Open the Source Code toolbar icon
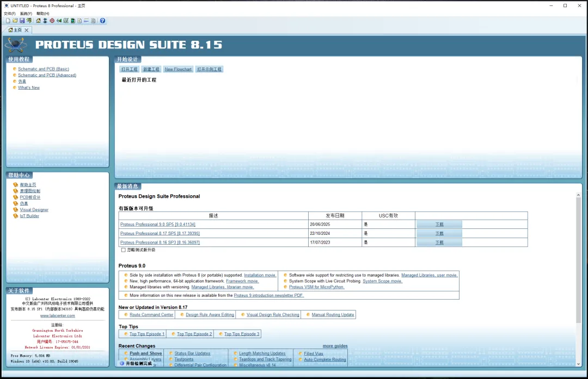Viewport: 588px width, 379px height. pos(86,21)
